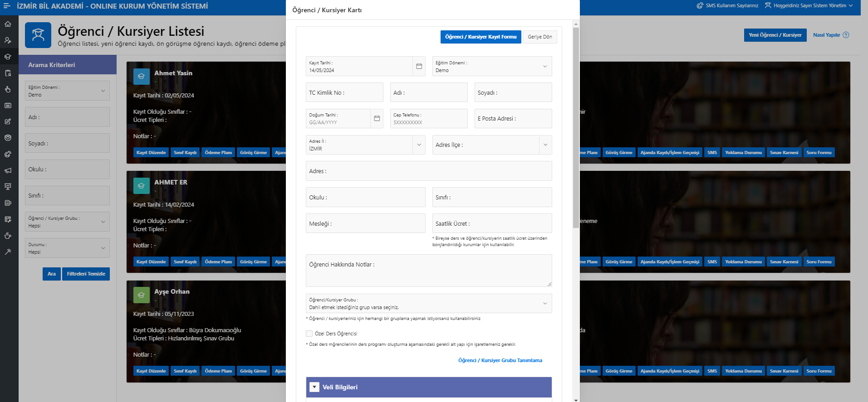This screenshot has width=868, height=402.
Task: Collapse the Veli Bilgileri section
Action: [314, 387]
